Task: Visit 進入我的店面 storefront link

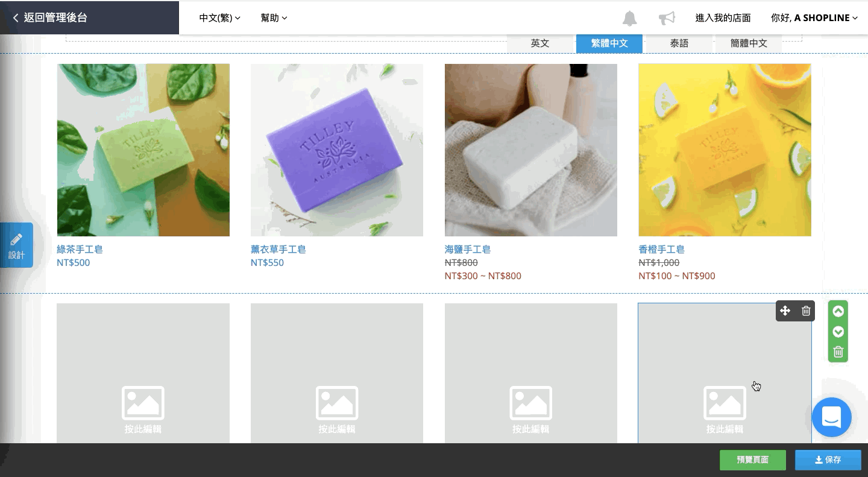Action: click(723, 17)
